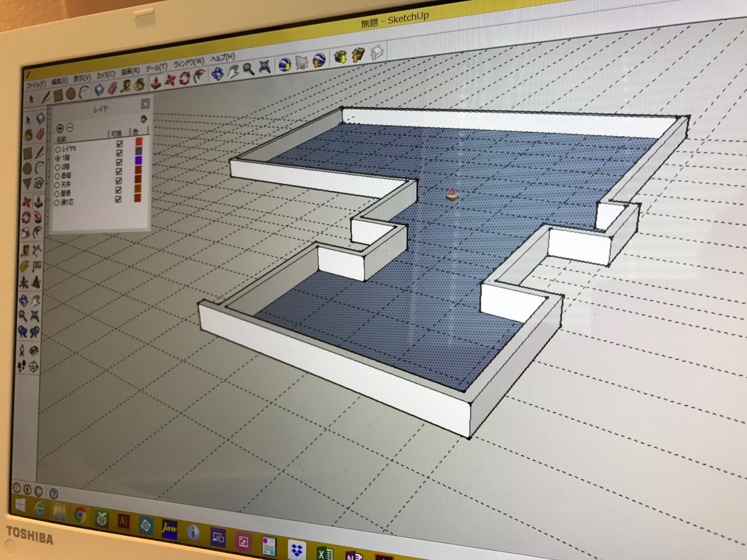Click Preview in Google Earth globe icon
The width and height of the screenshot is (747, 560).
pos(319,60)
